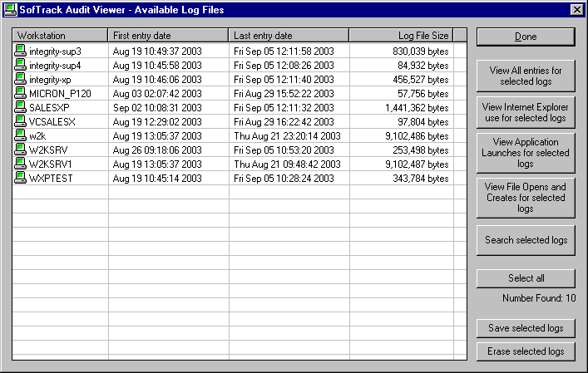Click the Search selected logs button
The height and width of the screenshot is (373, 588).
[526, 240]
